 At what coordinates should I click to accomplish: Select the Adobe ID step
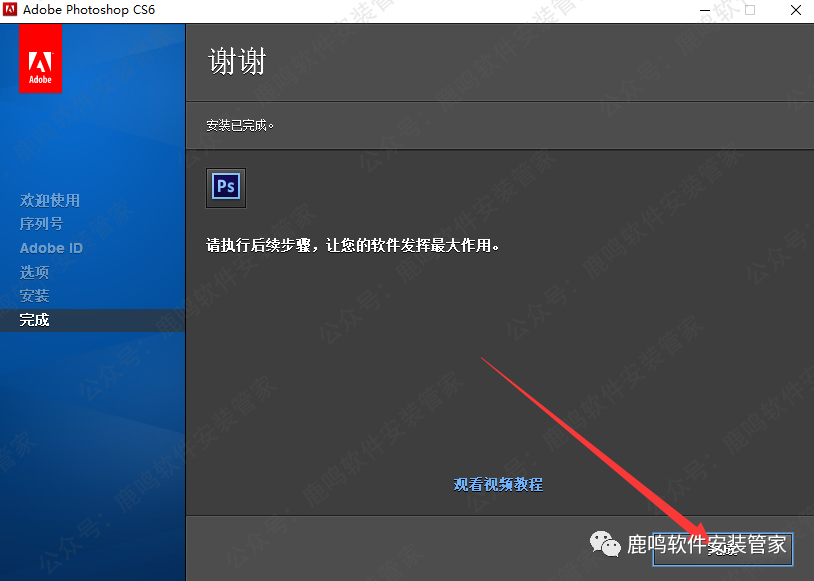tap(50, 248)
